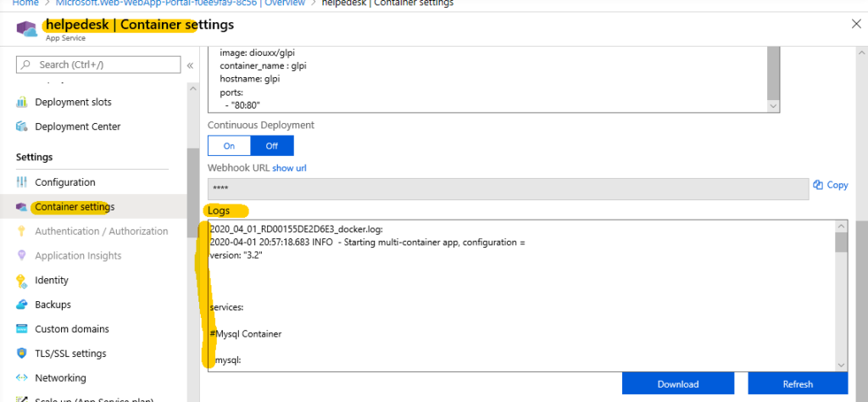Click the Networking icon
868x402 pixels.
(x=22, y=378)
